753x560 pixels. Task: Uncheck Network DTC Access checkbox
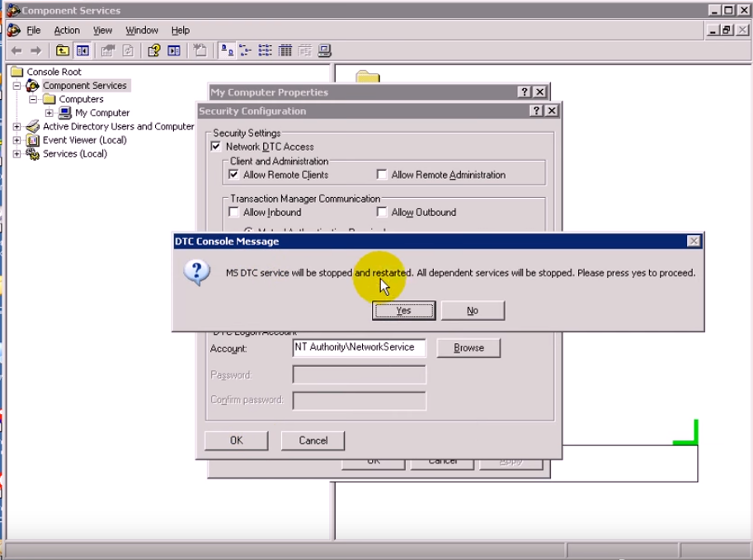pos(216,147)
